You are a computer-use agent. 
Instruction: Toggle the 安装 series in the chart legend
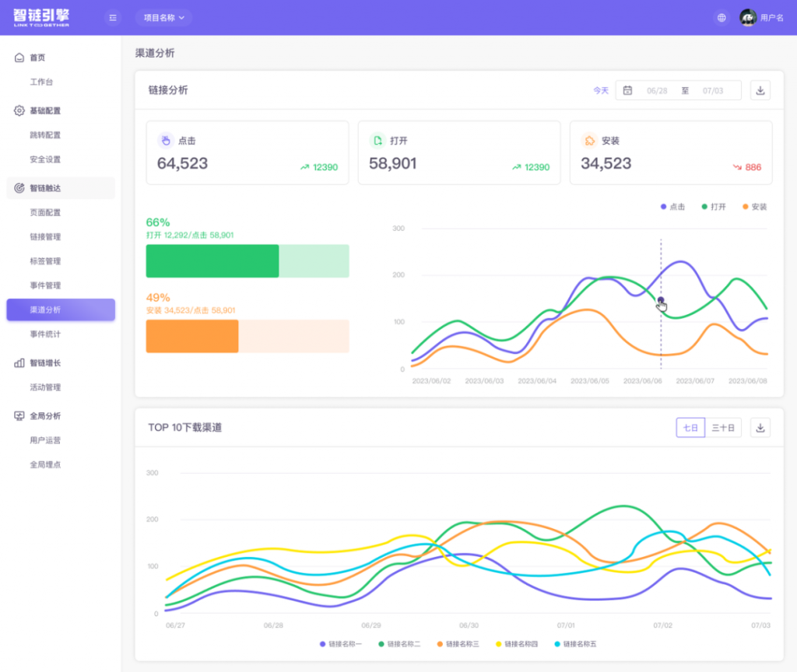[755, 207]
